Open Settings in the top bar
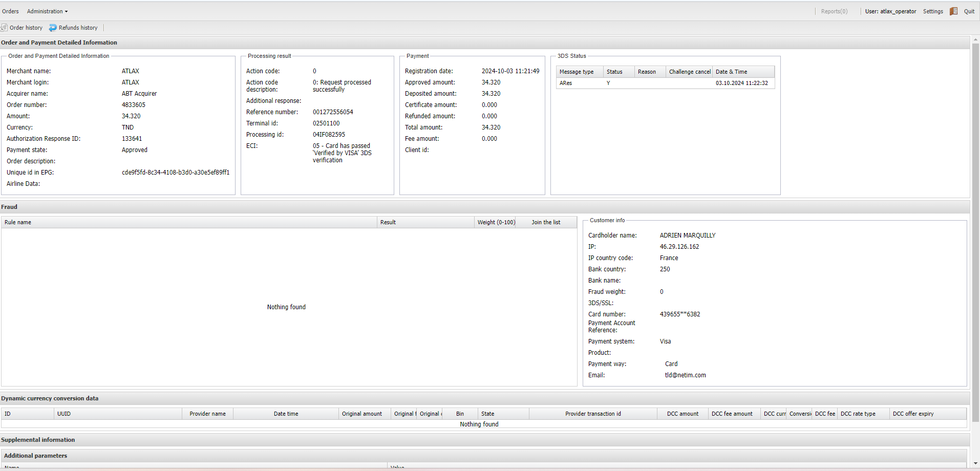 point(933,11)
